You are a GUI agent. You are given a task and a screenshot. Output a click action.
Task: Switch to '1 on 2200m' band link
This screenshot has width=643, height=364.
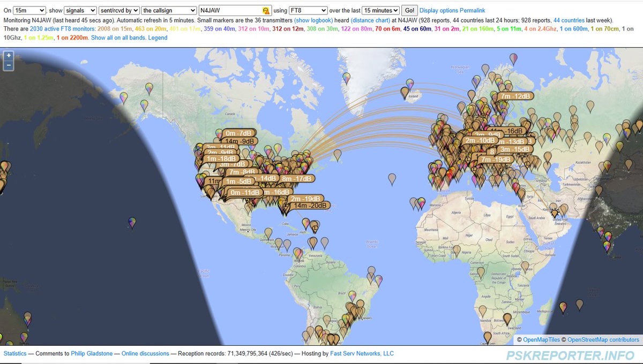(72, 38)
